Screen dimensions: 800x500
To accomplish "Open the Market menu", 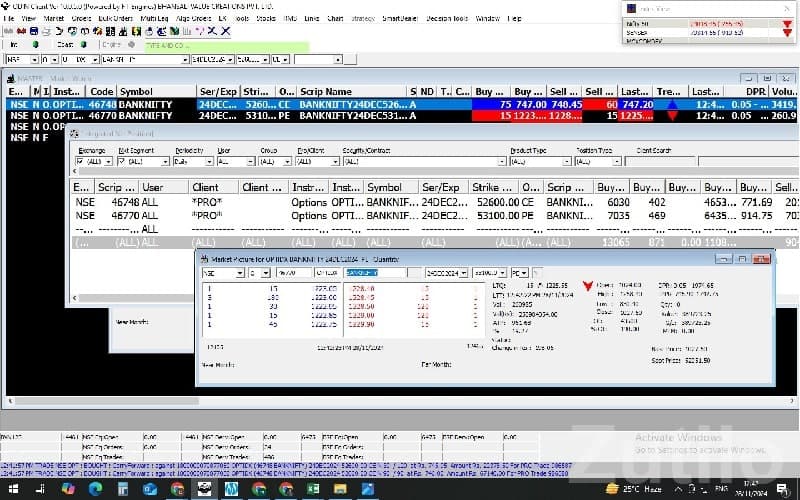I will coord(54,18).
